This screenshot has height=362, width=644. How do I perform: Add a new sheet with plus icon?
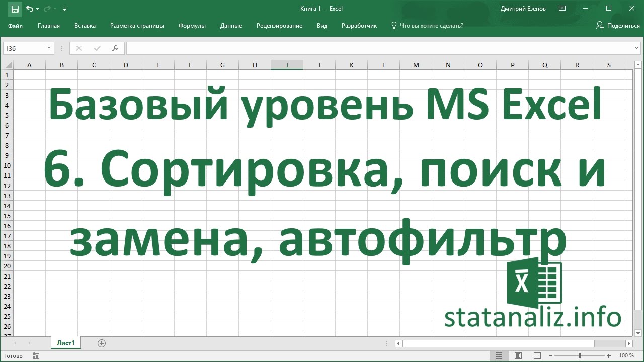tap(102, 343)
